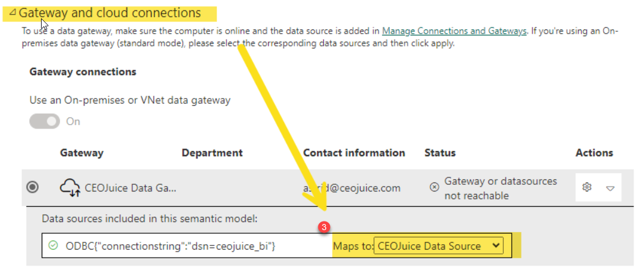Image resolution: width=644 pixels, height=276 pixels.
Task: Collapse gateway details with Actions arrow
Action: [610, 188]
